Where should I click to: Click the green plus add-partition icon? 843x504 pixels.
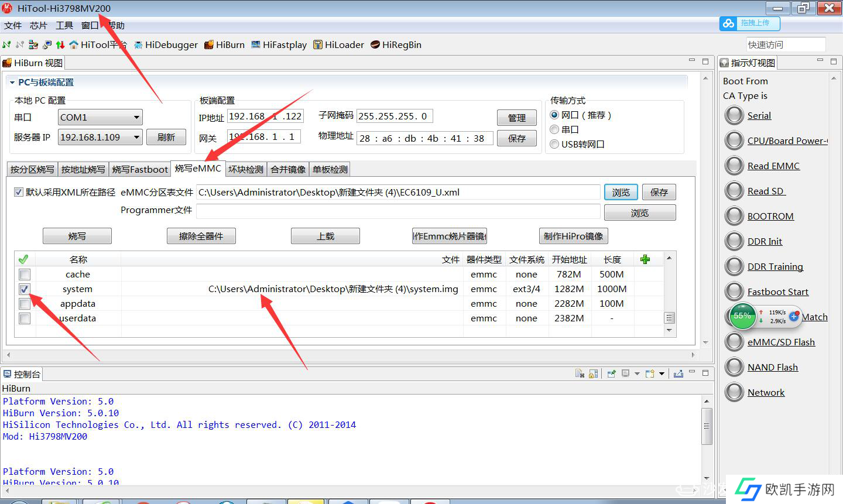(x=645, y=259)
